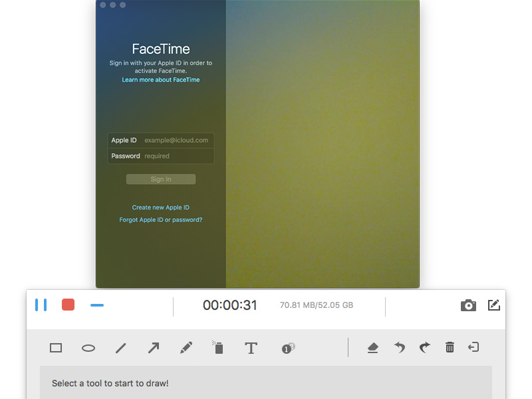Select the marker highlighter tool
Viewport: 532px width, 399px height.
coord(218,347)
